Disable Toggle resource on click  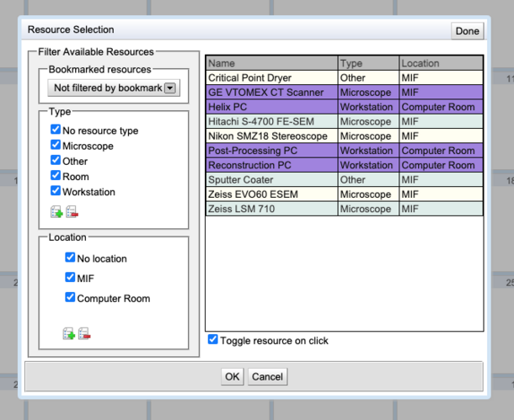(x=212, y=339)
